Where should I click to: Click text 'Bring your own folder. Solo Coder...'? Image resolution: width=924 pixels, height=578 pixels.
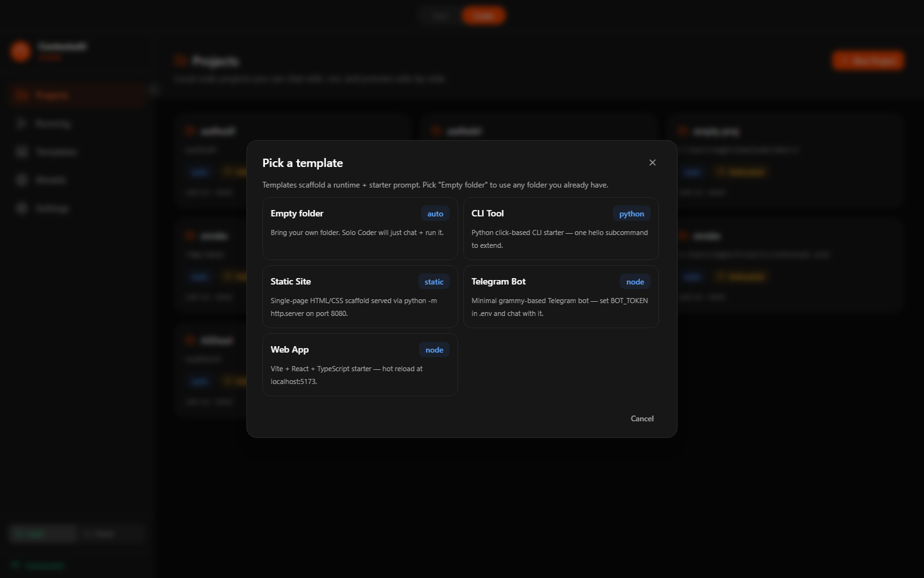(x=357, y=232)
